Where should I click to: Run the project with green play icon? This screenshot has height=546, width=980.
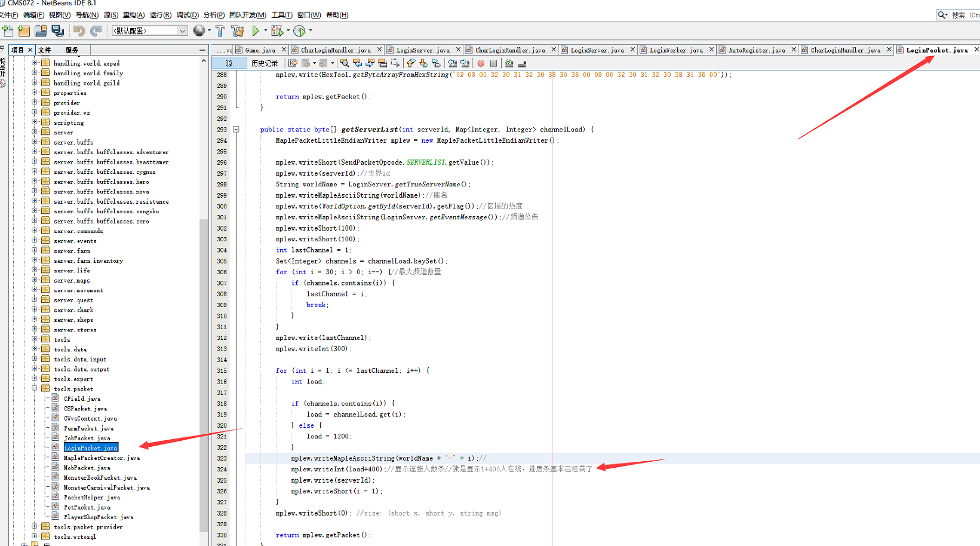point(256,30)
